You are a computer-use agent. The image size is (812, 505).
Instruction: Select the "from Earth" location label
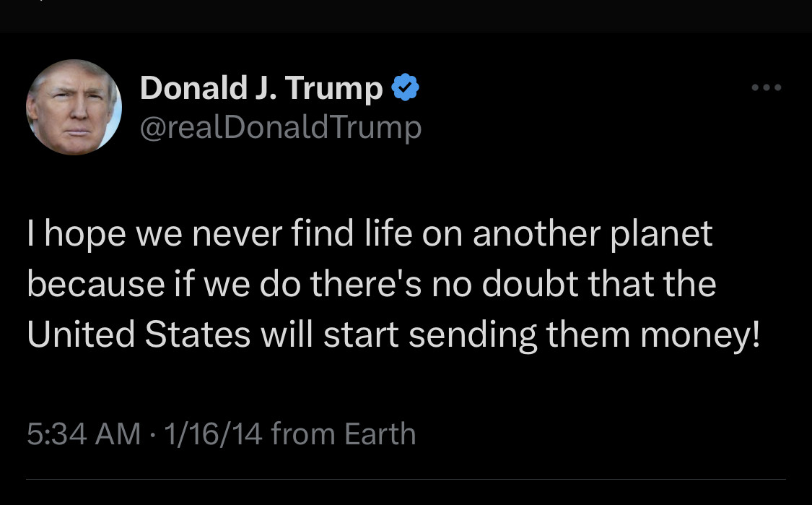pos(344,434)
